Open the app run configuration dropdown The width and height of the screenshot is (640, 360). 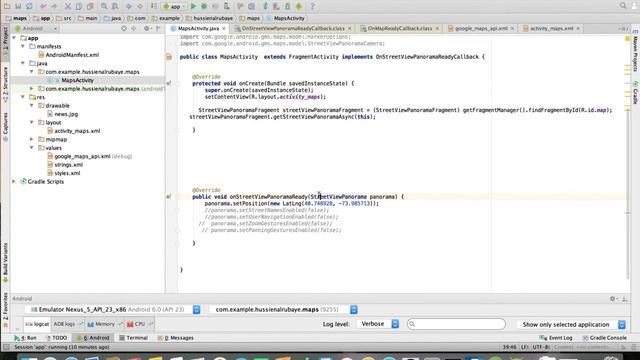point(174,6)
